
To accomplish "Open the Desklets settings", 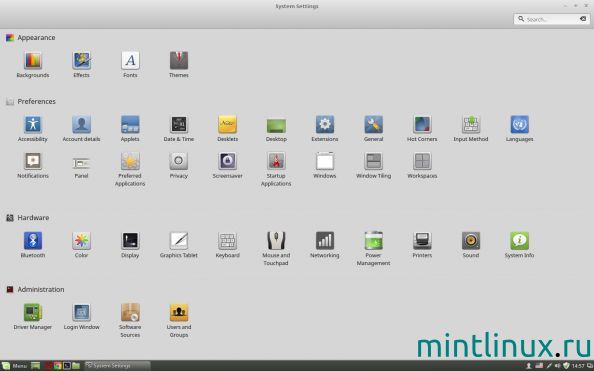I will (228, 128).
